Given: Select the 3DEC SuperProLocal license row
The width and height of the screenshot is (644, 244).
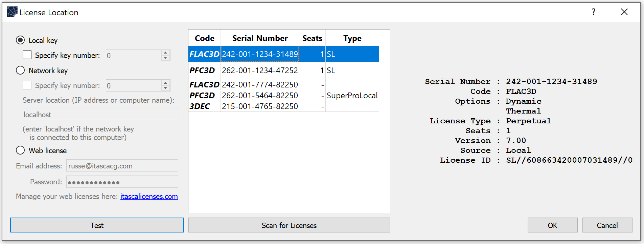Looking at the screenshot, I should (x=260, y=106).
